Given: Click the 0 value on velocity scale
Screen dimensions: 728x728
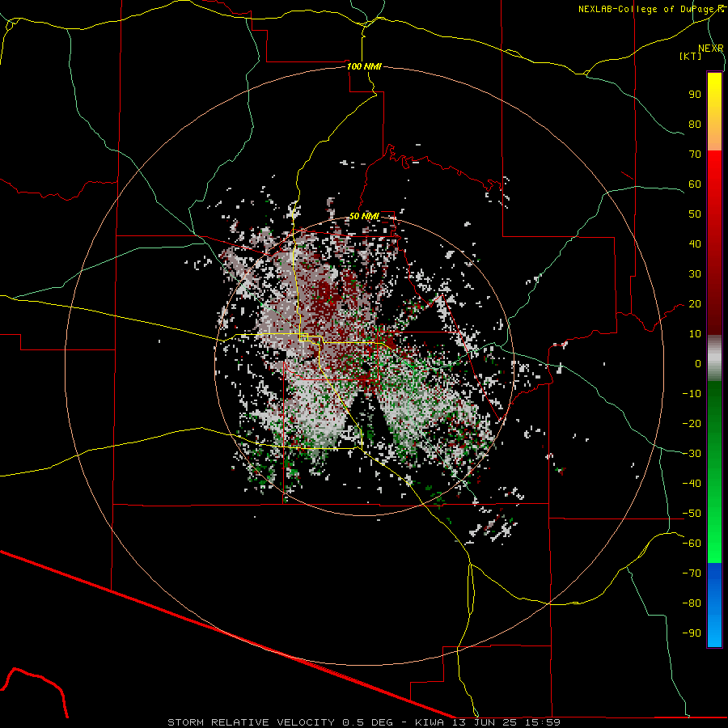Looking at the screenshot, I should point(698,363).
